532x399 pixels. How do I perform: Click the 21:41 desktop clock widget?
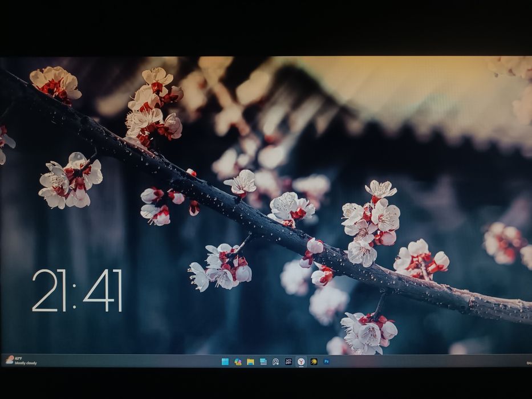[x=77, y=291]
